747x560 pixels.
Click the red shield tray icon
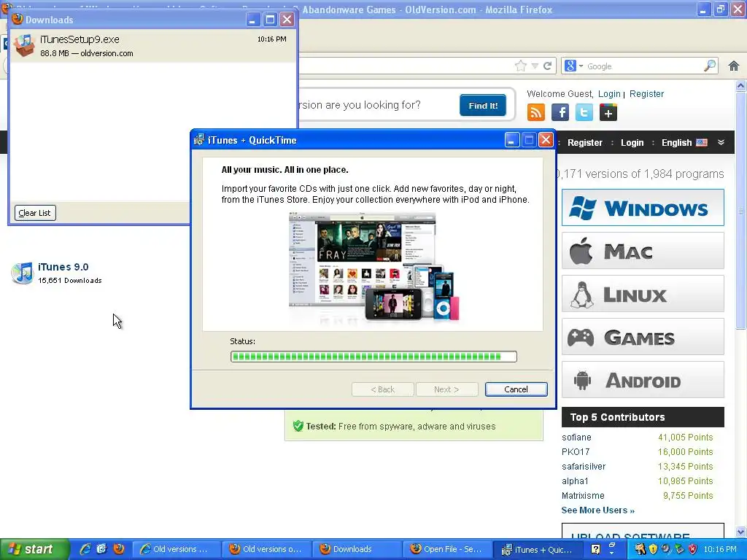[692, 549]
